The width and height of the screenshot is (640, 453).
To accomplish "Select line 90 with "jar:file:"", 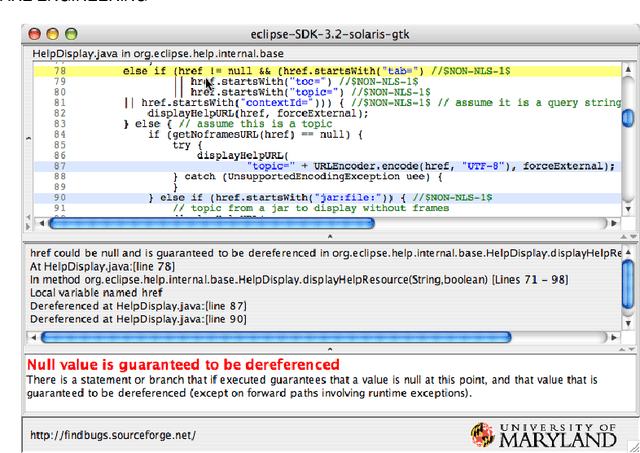I will tap(327, 198).
